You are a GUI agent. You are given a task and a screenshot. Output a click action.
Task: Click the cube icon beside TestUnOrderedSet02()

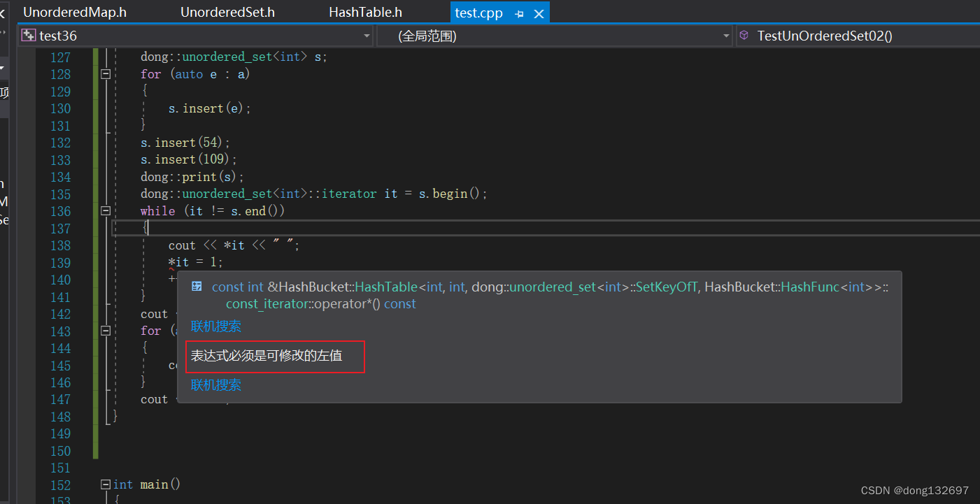click(x=744, y=36)
